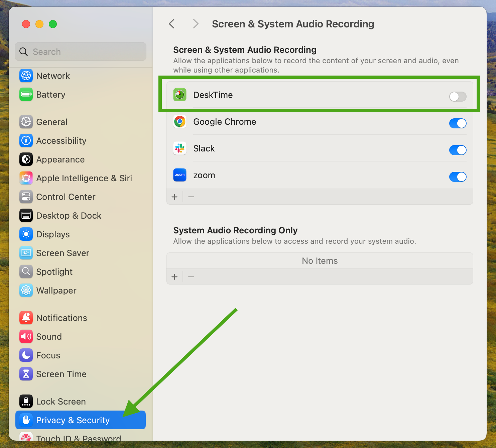496x448 pixels.
Task: Add app to Screen & System Audio Recording list
Action: click(174, 197)
